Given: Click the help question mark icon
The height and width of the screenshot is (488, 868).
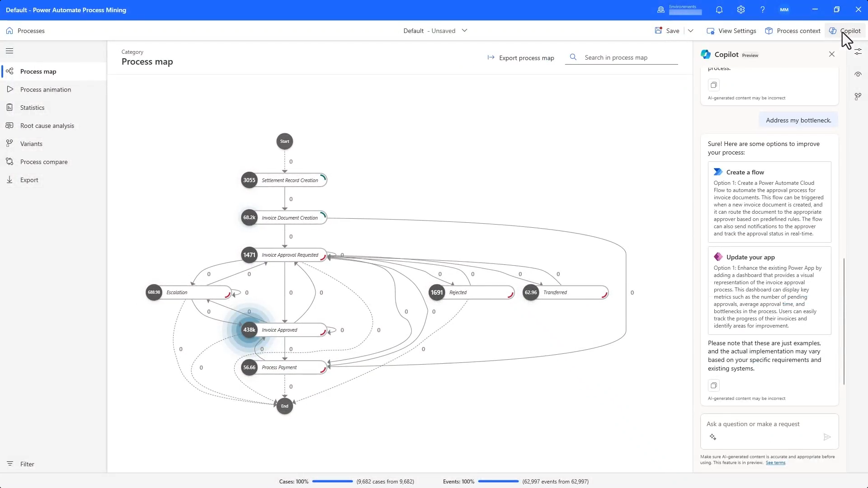Looking at the screenshot, I should [762, 9].
